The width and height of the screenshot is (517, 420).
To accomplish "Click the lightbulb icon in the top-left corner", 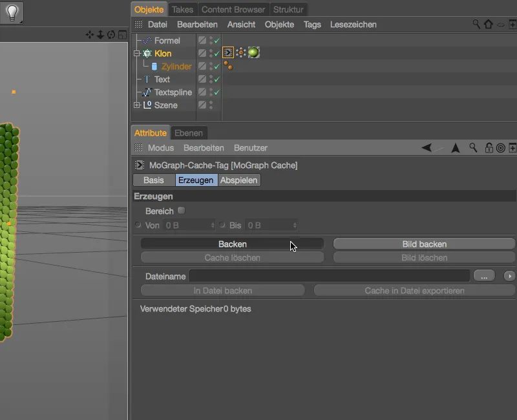I will tap(12, 12).
